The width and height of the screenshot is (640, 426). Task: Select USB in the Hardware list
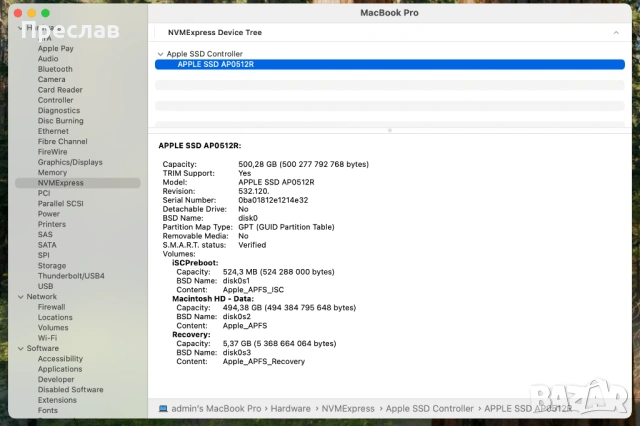[45, 286]
